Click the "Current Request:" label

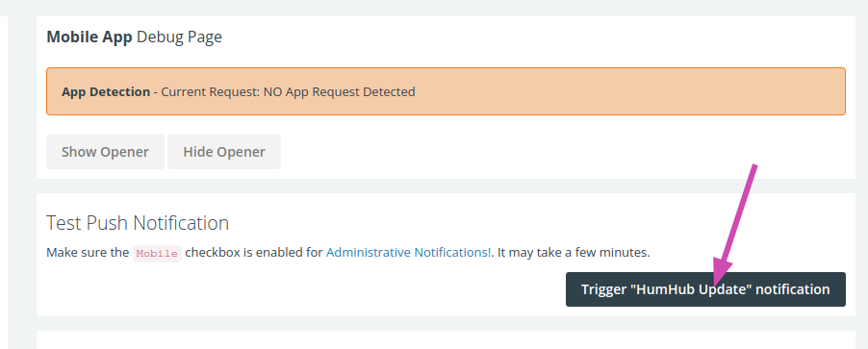point(211,91)
